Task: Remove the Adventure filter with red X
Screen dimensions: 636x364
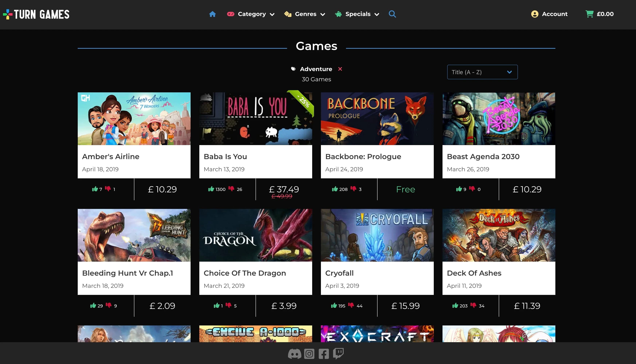Action: 340,69
